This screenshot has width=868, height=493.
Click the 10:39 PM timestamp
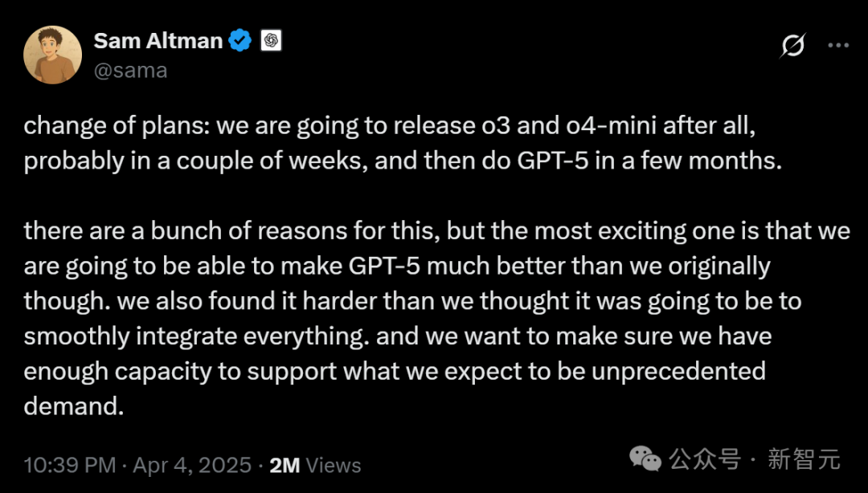(x=70, y=465)
